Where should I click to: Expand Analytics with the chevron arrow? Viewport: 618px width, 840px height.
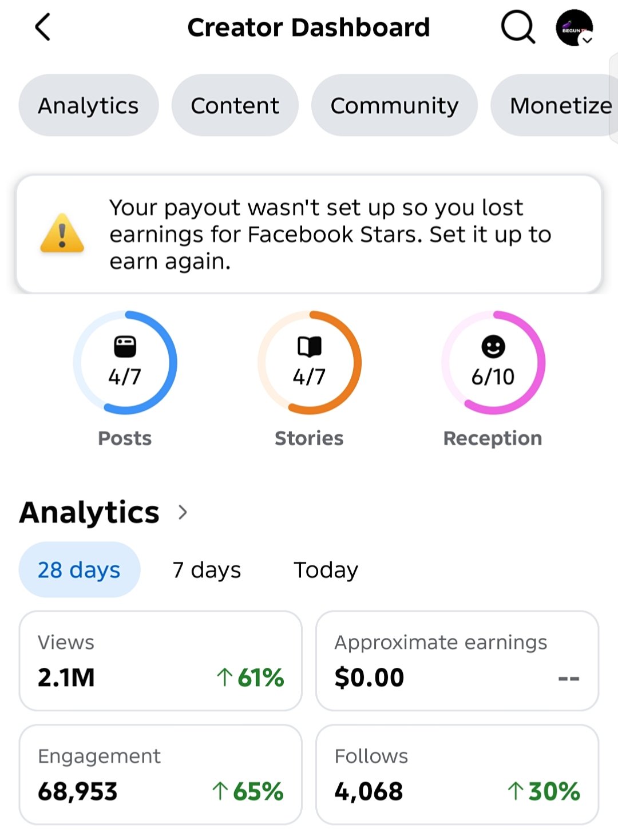(x=183, y=512)
